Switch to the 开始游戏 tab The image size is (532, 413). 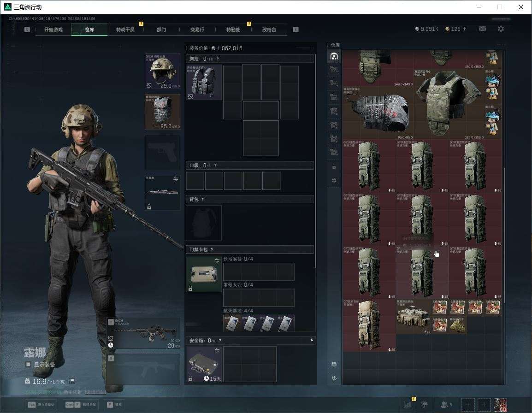pyautogui.click(x=53, y=29)
